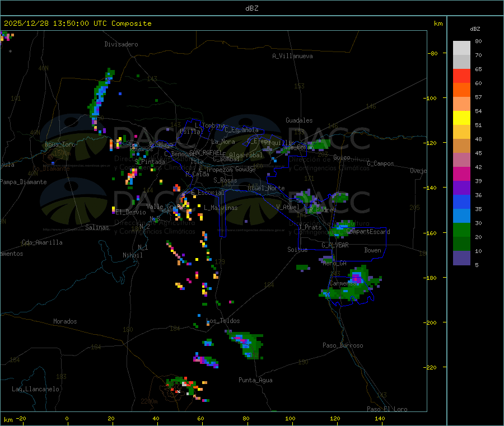Click the Soitue map label
504x426 pixels.
(297, 250)
